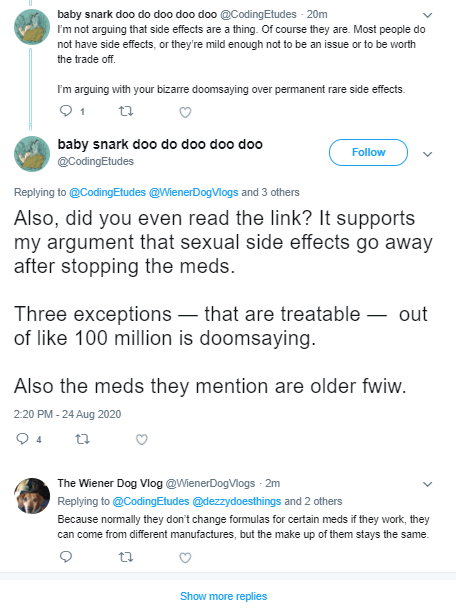Open The Wiener Dog Vlog profile picture
This screenshot has height=612, width=456.
(x=32, y=496)
